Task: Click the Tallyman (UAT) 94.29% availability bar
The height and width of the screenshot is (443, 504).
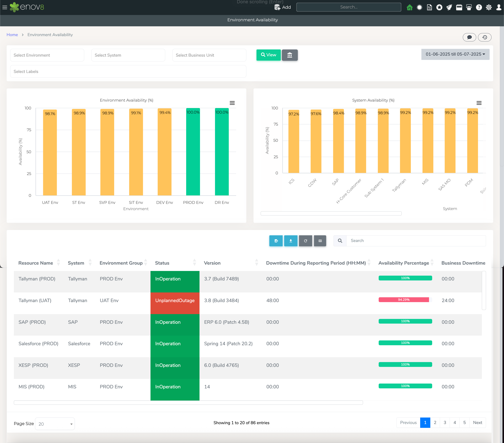Action: [x=405, y=300]
